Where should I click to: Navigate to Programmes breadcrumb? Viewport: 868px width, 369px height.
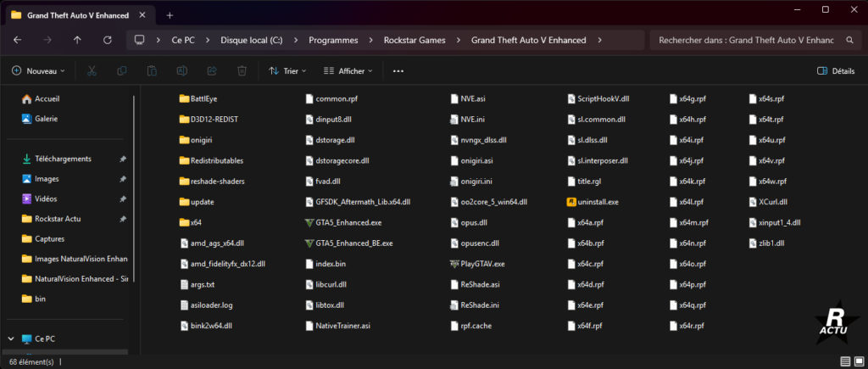pyautogui.click(x=333, y=40)
